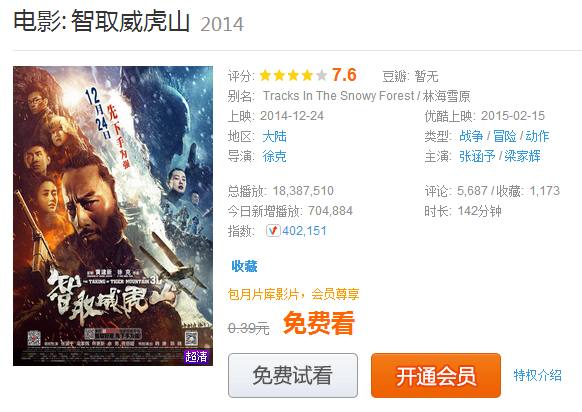Select the 战争 genre link
Viewport: 582px width, 412px height.
click(471, 136)
